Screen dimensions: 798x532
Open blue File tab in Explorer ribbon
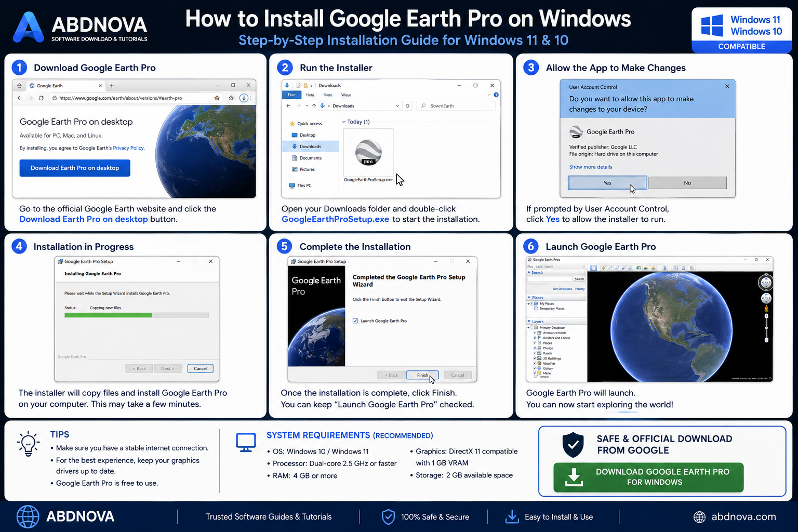291,95
